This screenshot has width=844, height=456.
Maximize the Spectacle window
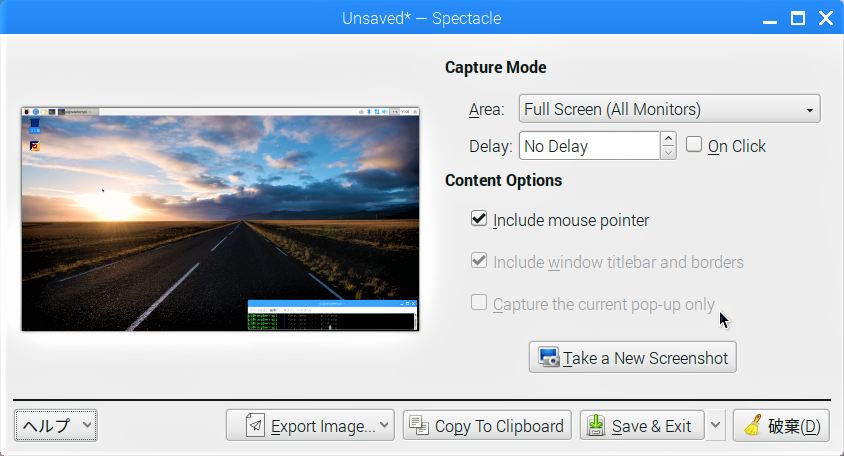pos(798,19)
